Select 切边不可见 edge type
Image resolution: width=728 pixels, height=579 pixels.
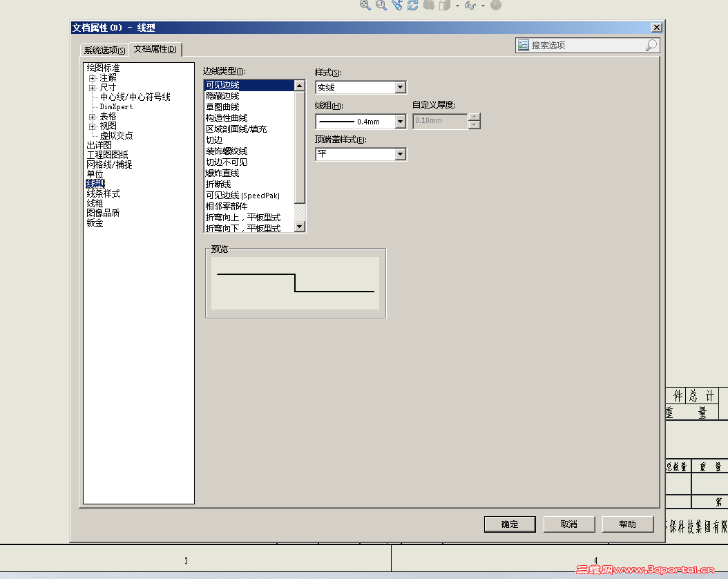pos(249,162)
